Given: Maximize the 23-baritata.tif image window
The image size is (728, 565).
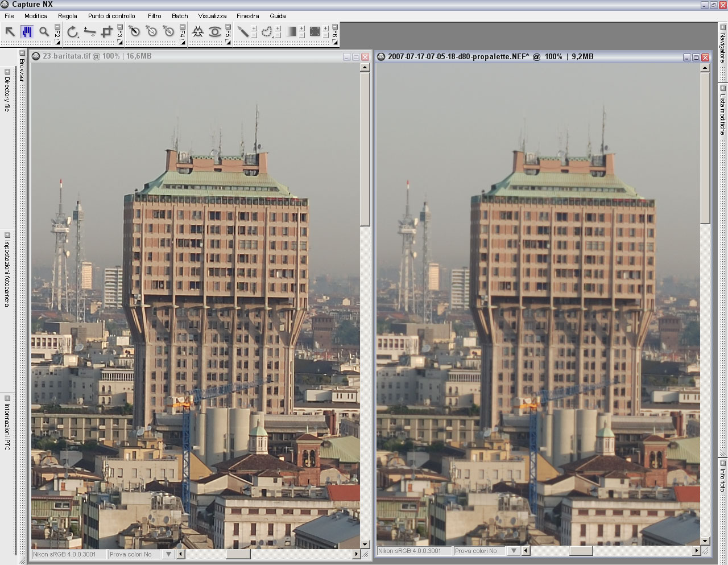Looking at the screenshot, I should point(356,57).
